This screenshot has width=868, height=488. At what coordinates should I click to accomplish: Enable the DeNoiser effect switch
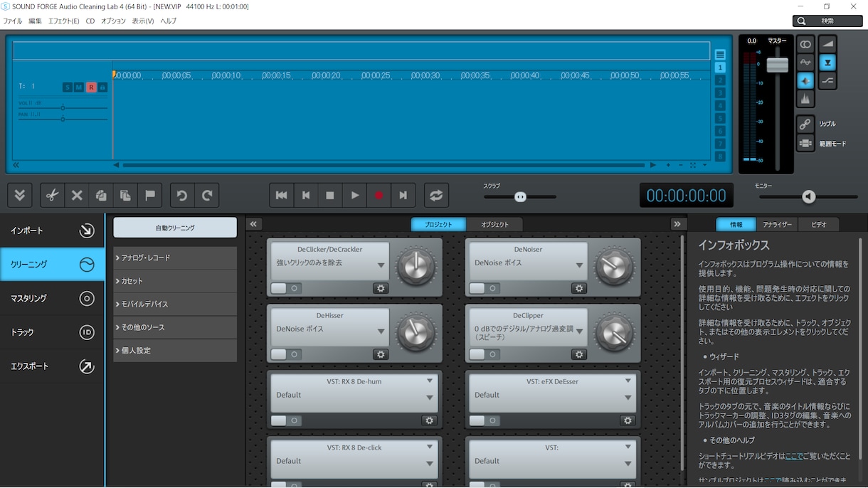point(485,288)
